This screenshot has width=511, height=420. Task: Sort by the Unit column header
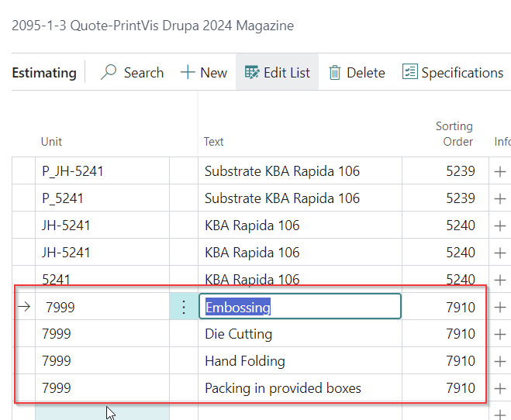[52, 141]
